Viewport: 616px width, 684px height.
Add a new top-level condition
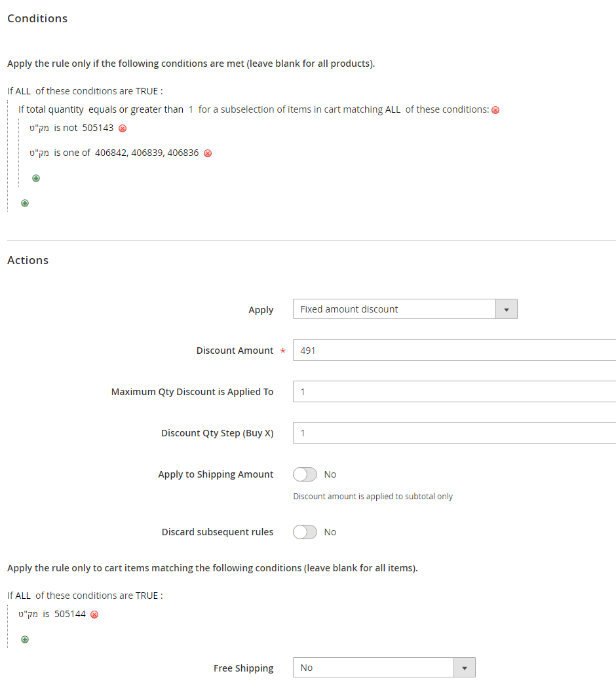click(25, 202)
